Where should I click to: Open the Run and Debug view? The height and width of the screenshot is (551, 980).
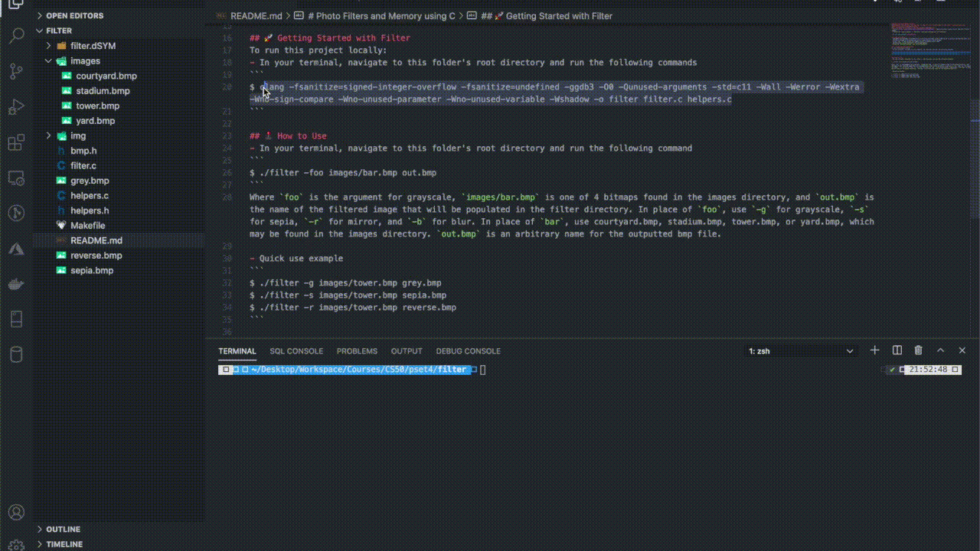click(x=16, y=107)
